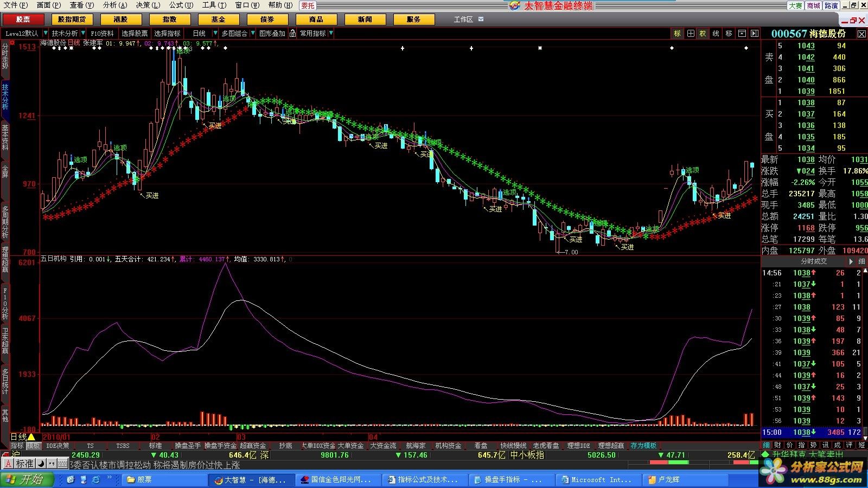This screenshot has width=868, height=488.
Task: Toggle the 权 rights-adjustment button
Action: pos(703,34)
